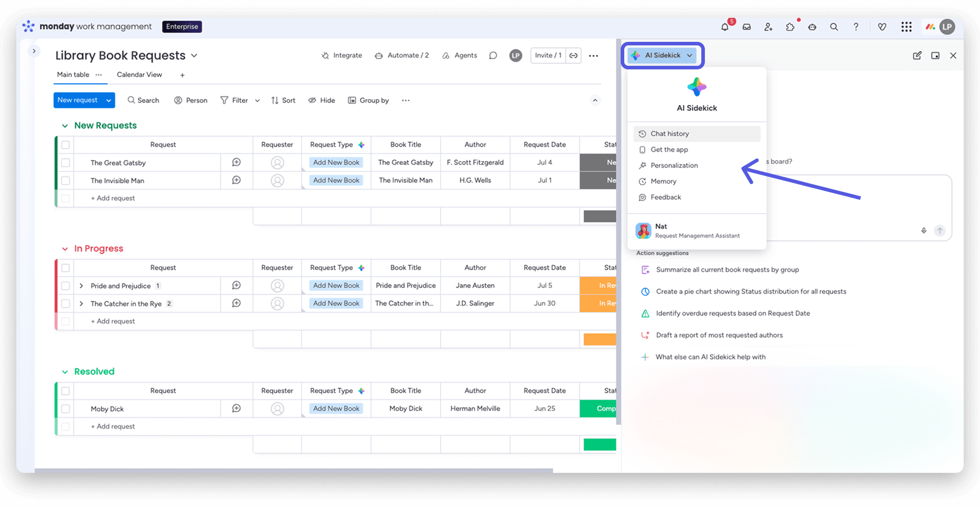Switch to Calendar View tab
980x506 pixels.
[139, 74]
